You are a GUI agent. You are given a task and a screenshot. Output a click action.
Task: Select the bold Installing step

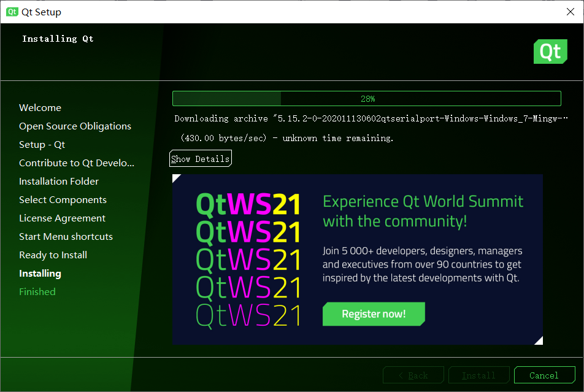[x=40, y=274]
